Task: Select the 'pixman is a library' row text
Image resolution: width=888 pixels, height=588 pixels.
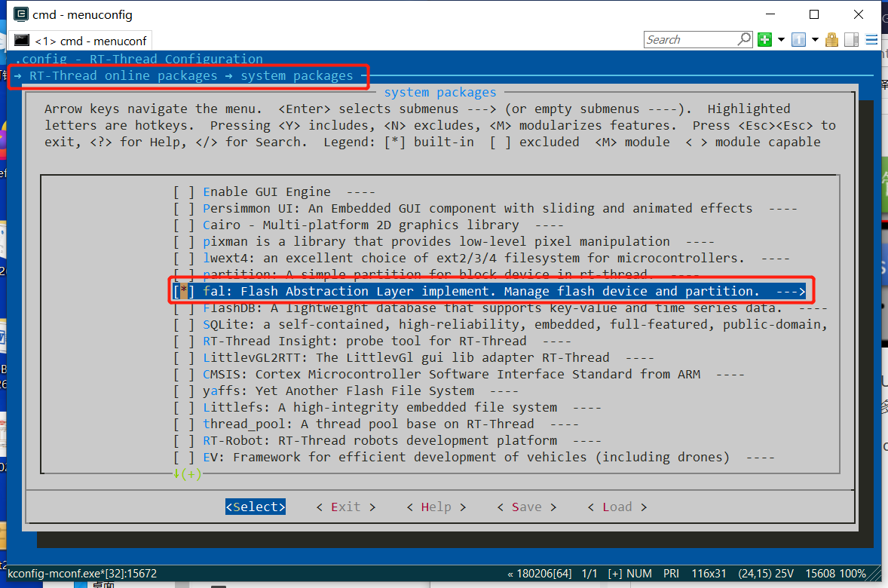Action: click(436, 242)
